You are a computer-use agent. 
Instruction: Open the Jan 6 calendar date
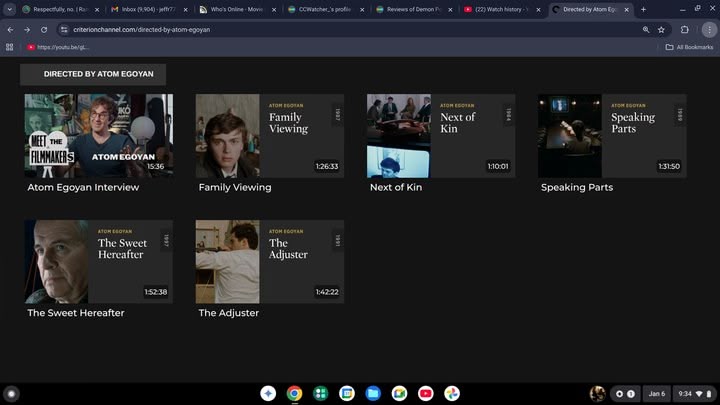tap(656, 394)
